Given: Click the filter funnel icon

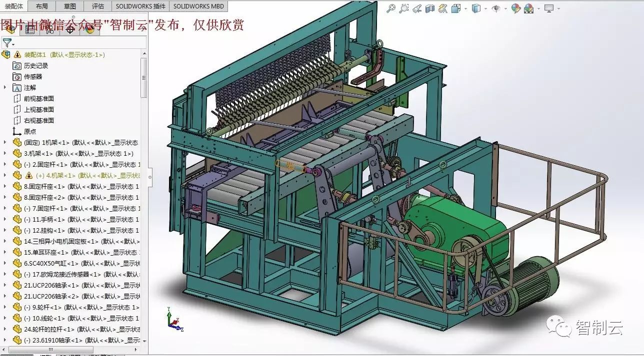Looking at the screenshot, I should [x=6, y=43].
